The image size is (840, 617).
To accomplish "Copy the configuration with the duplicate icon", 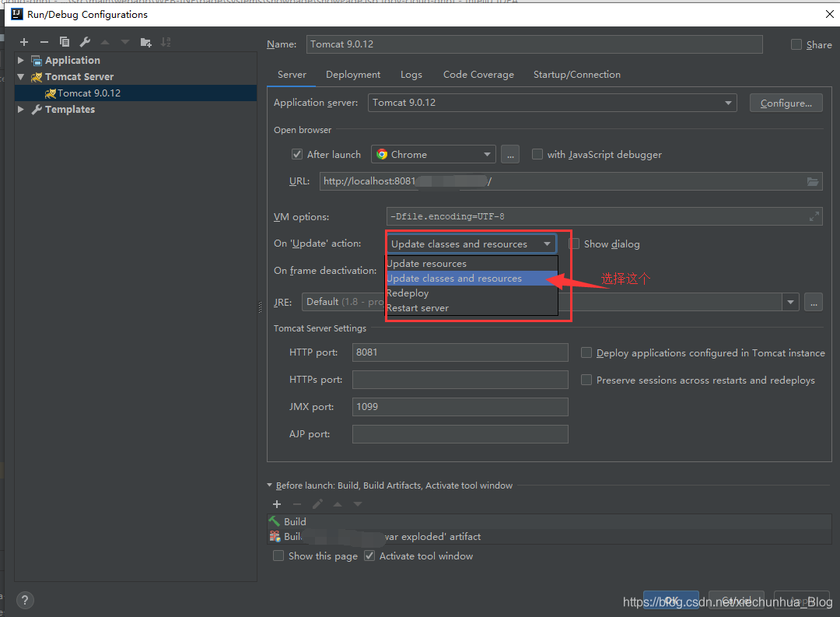I will click(x=65, y=42).
